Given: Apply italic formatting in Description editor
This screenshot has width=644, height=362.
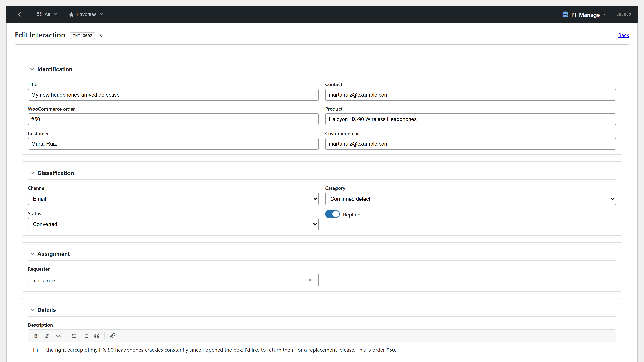Looking at the screenshot, I should pyautogui.click(x=47, y=336).
